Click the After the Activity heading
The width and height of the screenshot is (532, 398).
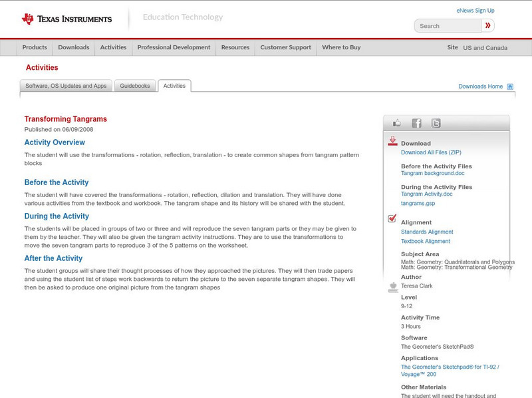(53, 258)
